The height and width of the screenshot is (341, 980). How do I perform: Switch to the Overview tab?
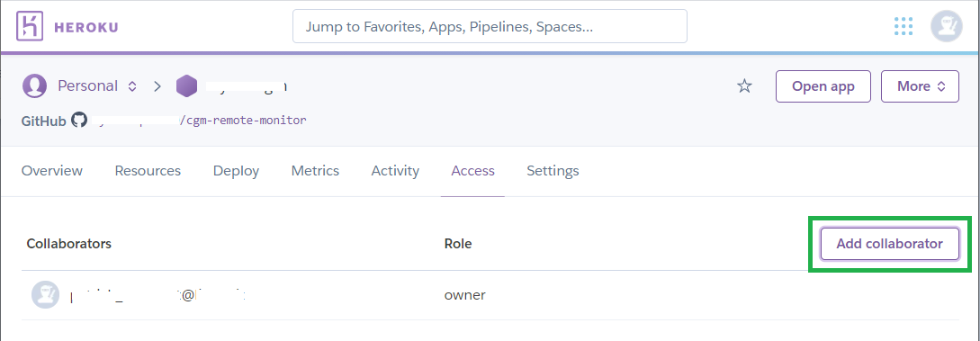click(52, 171)
